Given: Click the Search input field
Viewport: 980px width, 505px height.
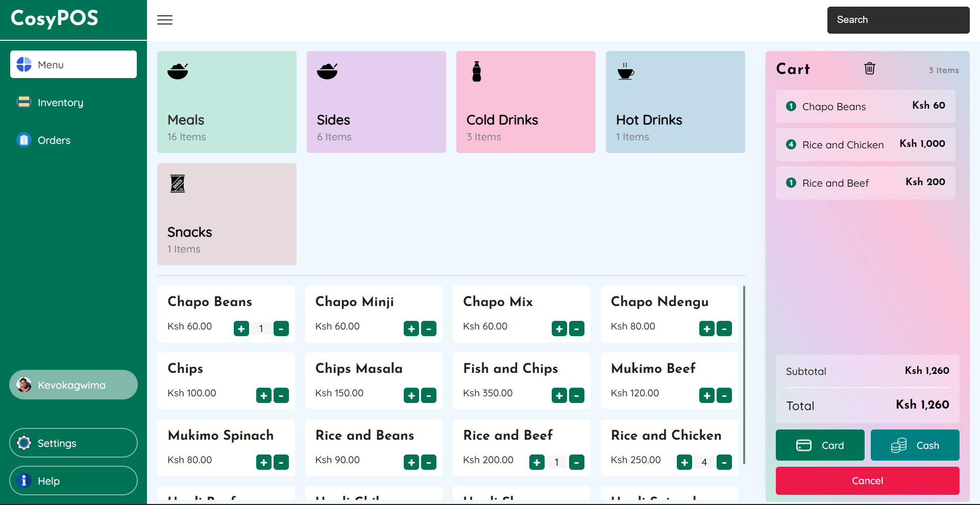Looking at the screenshot, I should (897, 20).
